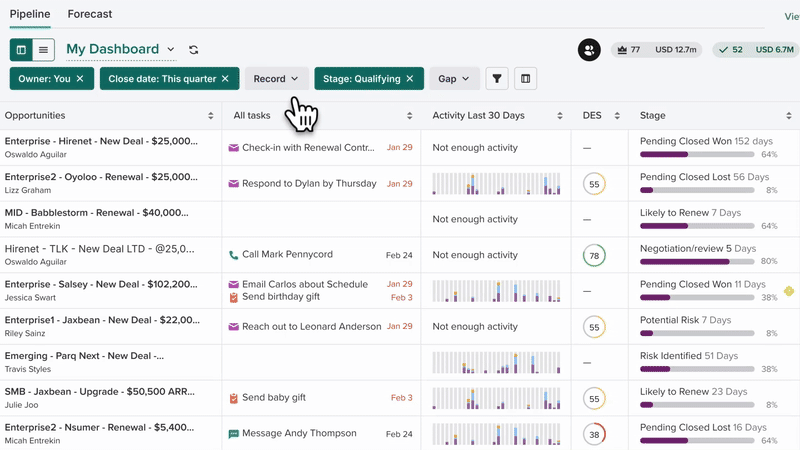The image size is (800, 450).
Task: Open Enterprise2 - Oyoloo - Renewal opportunity
Action: click(x=101, y=177)
